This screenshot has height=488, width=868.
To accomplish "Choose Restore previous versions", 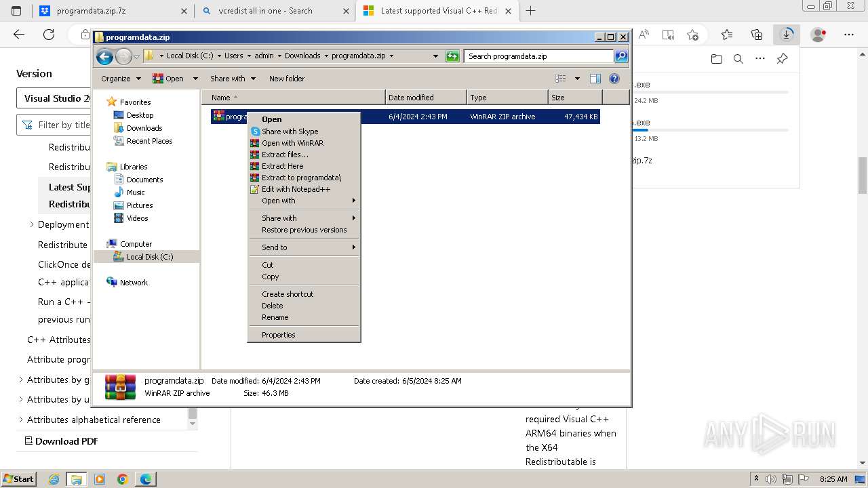I will tap(304, 230).
